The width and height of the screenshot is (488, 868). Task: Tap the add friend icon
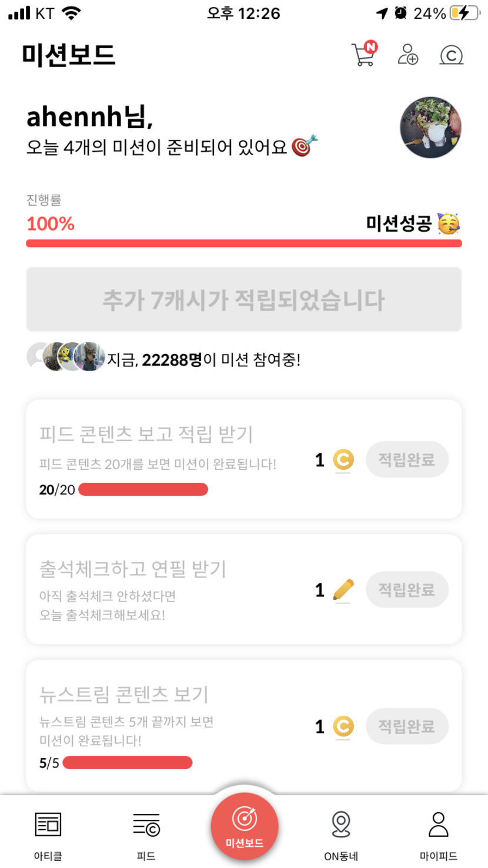tap(407, 55)
